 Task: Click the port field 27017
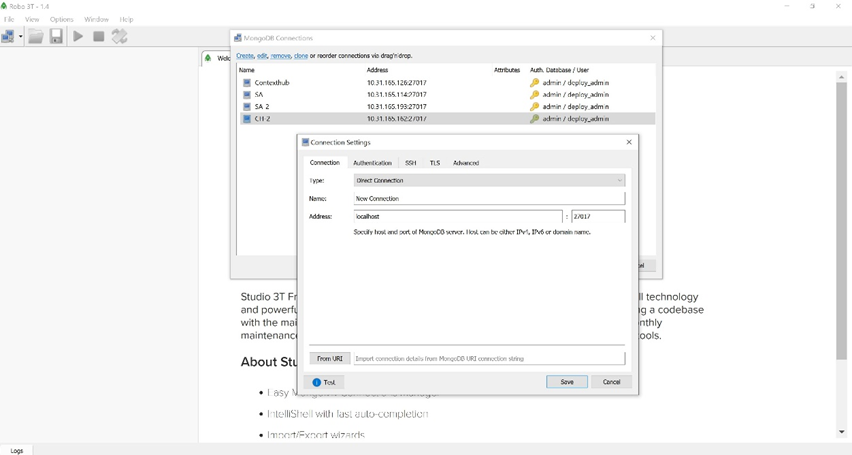[x=598, y=216]
